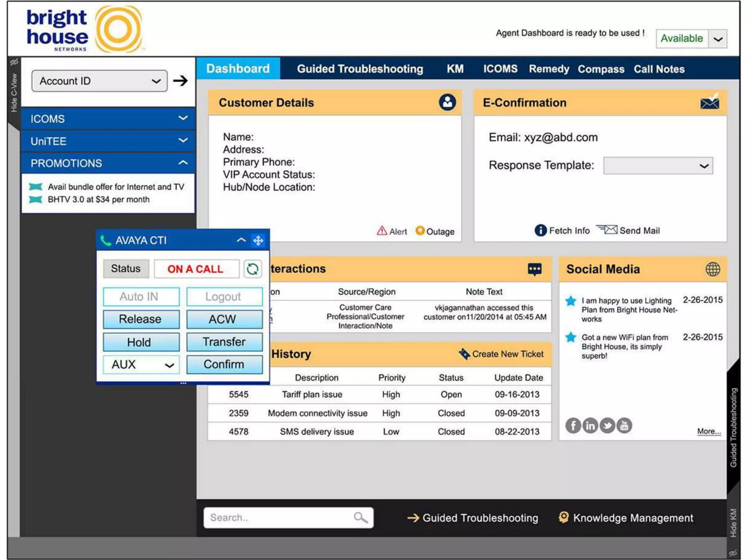
Task: Collapse the AVAYA CTI panel
Action: coord(241,240)
